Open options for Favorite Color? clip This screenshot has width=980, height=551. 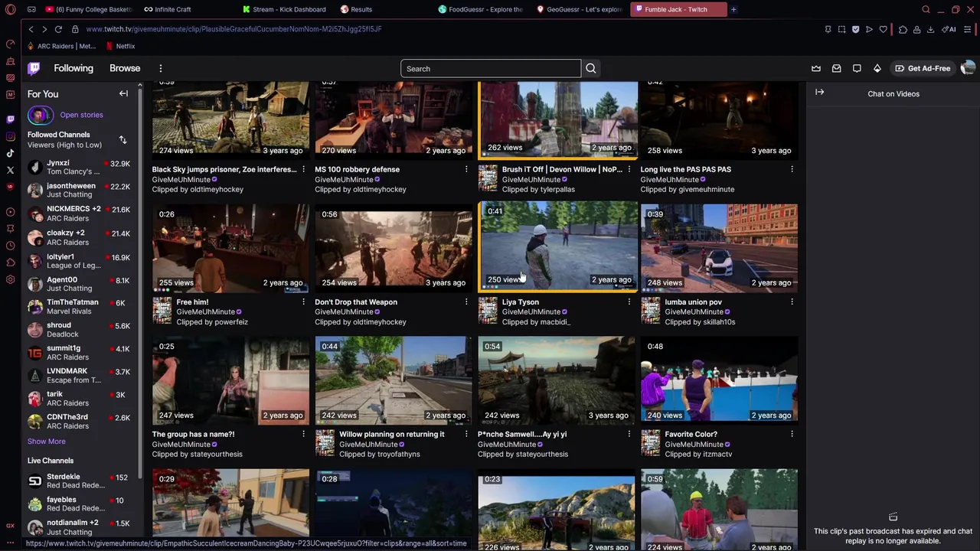coord(792,434)
